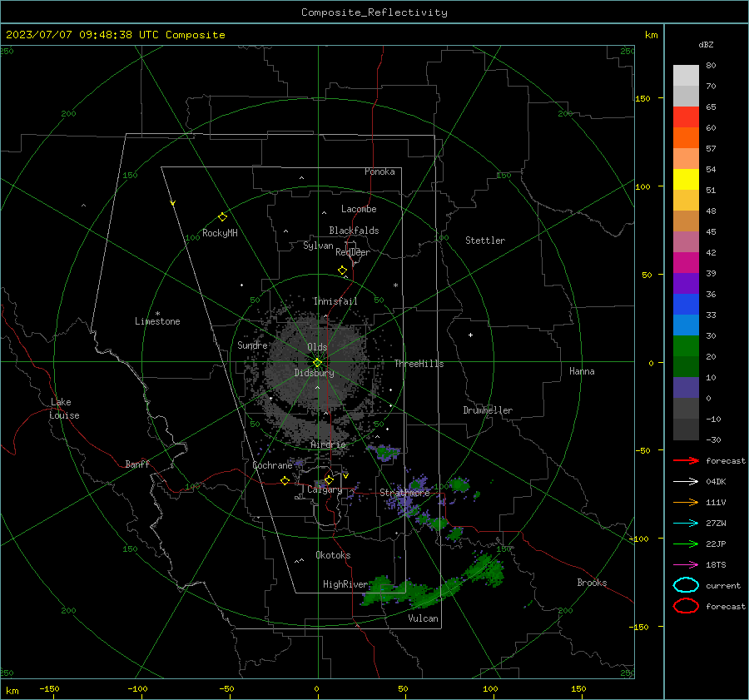Click the Lake Louise label
This screenshot has height=700, width=749.
point(64,409)
